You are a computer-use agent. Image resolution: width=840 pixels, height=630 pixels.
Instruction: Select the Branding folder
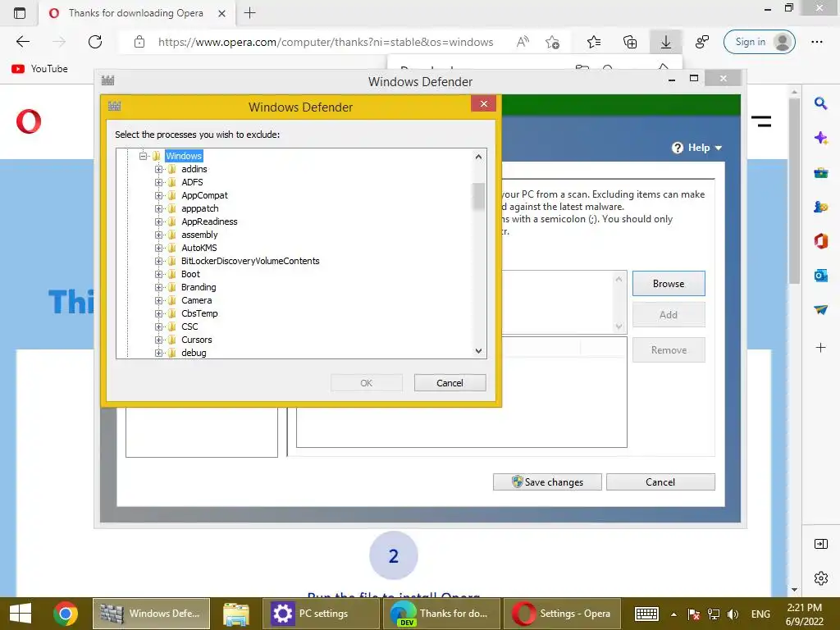pyautogui.click(x=199, y=287)
